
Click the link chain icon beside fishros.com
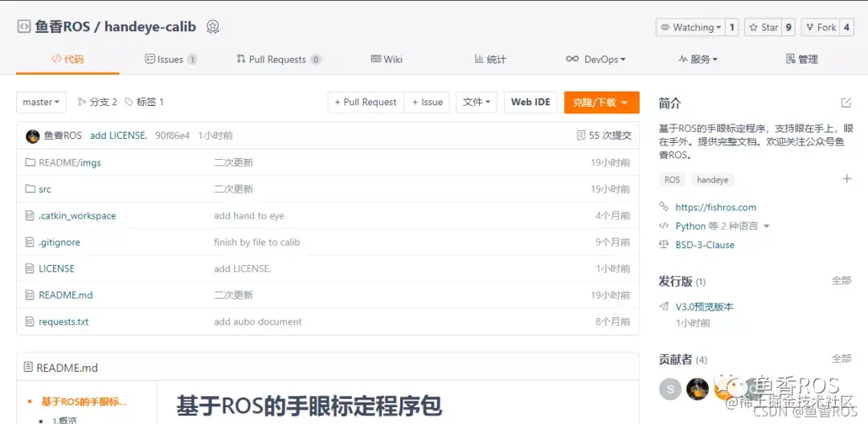click(664, 206)
